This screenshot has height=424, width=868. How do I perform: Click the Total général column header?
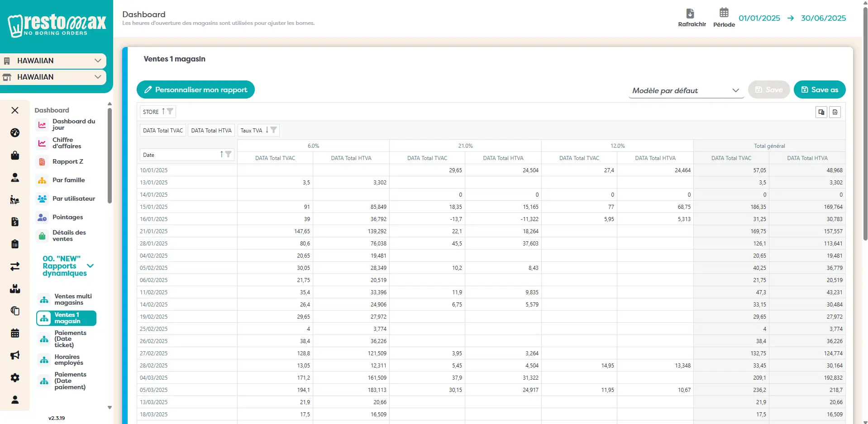coord(769,146)
